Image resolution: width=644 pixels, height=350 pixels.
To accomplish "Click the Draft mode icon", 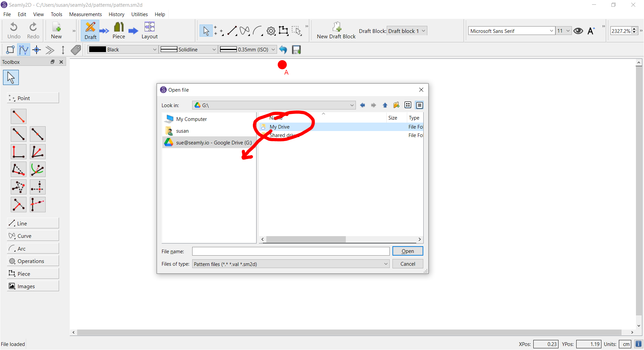I will [x=90, y=27].
